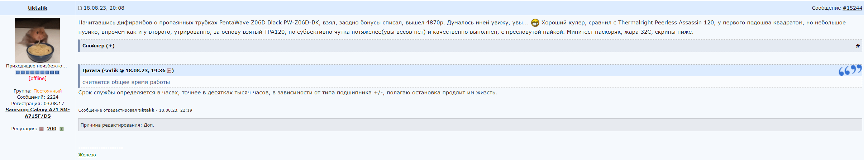The image size is (868, 160).
Task: Click the reputation minus icon
Action: [41, 129]
